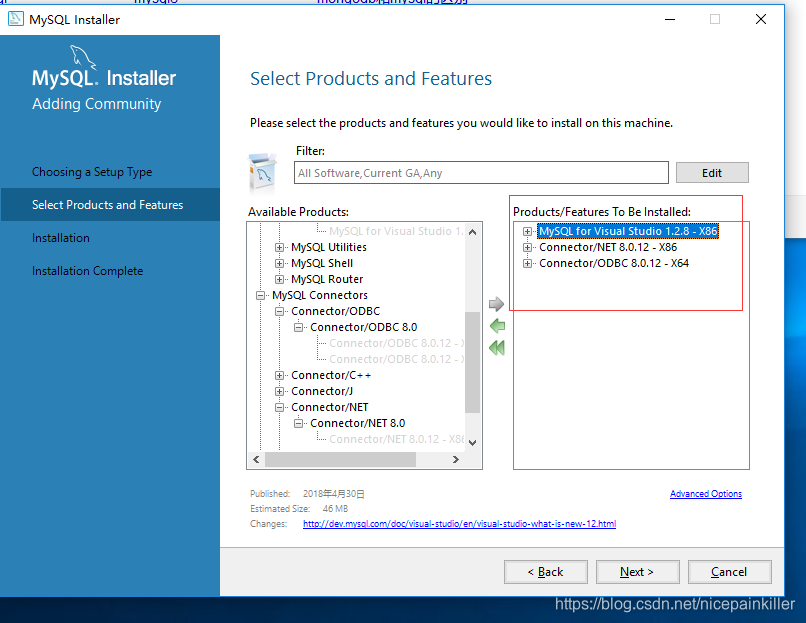
Task: Select the Installation Complete step
Action: click(x=90, y=270)
